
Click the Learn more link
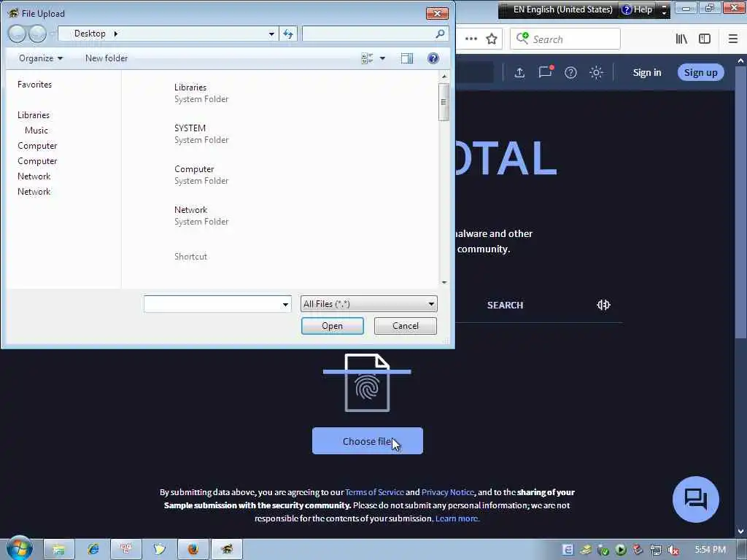point(457,518)
